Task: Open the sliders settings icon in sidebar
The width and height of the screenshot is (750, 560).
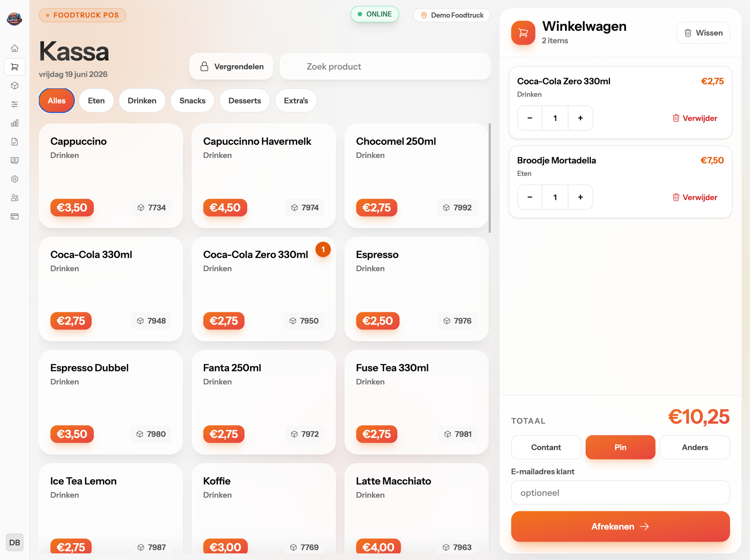Action: 15,104
